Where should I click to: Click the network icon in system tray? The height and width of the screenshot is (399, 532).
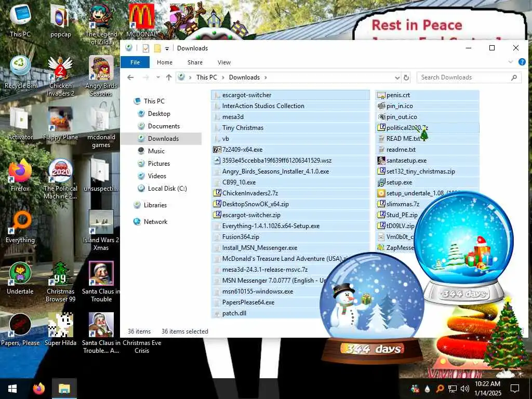pyautogui.click(x=453, y=389)
